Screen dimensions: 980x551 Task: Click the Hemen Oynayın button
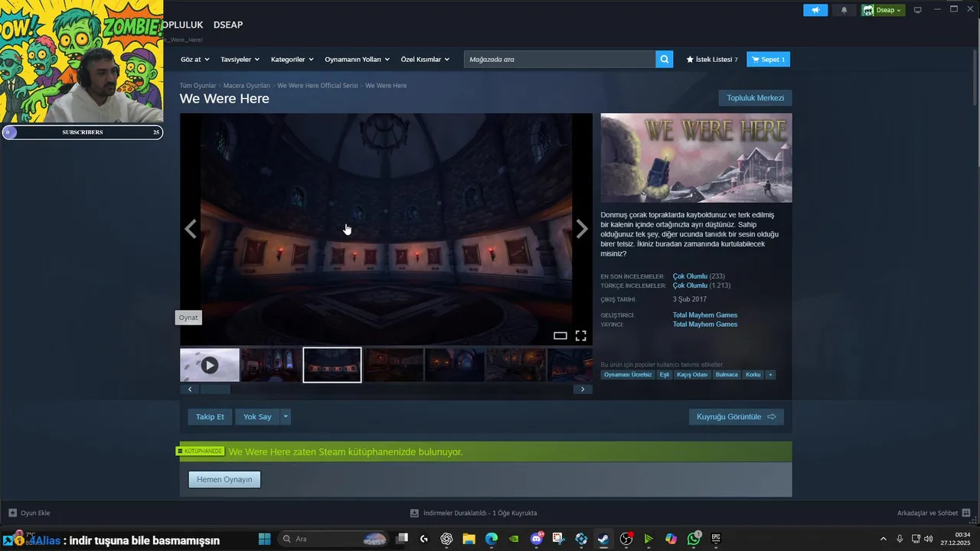[x=224, y=479]
